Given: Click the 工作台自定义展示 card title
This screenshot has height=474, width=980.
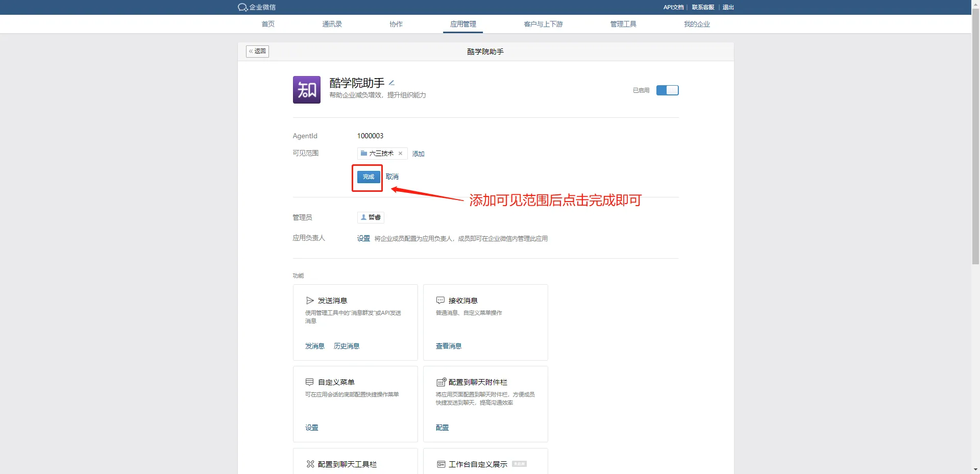Looking at the screenshot, I should pos(478,464).
